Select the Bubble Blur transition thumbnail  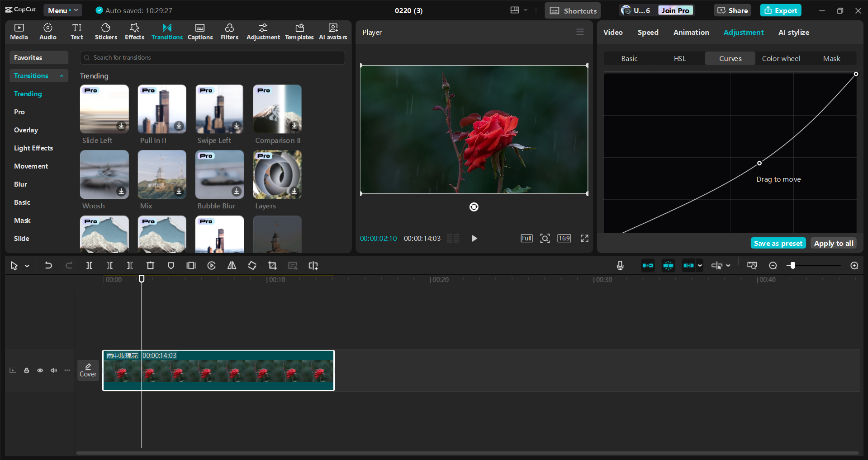point(219,174)
